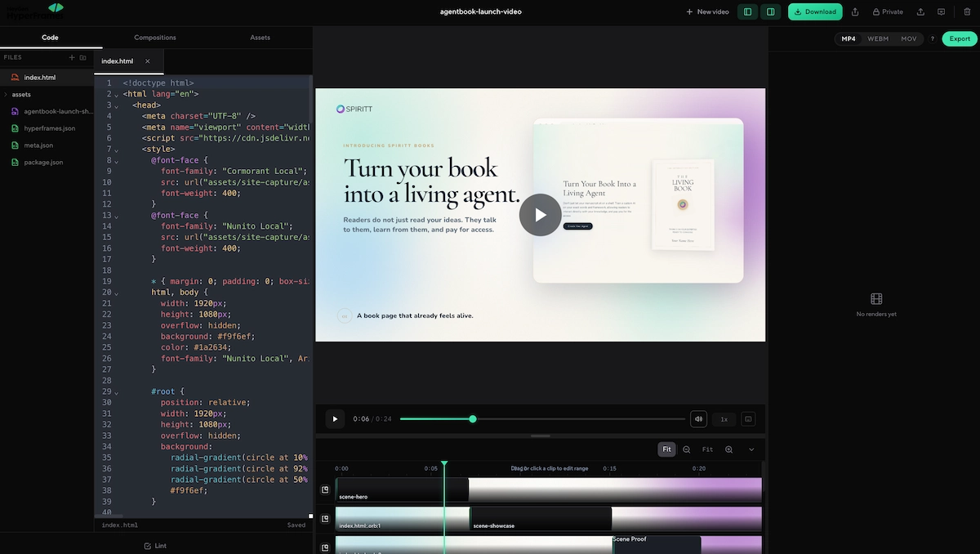This screenshot has height=554, width=980.
Task: Click the green playhead marker on the ruler
Action: pos(444,464)
